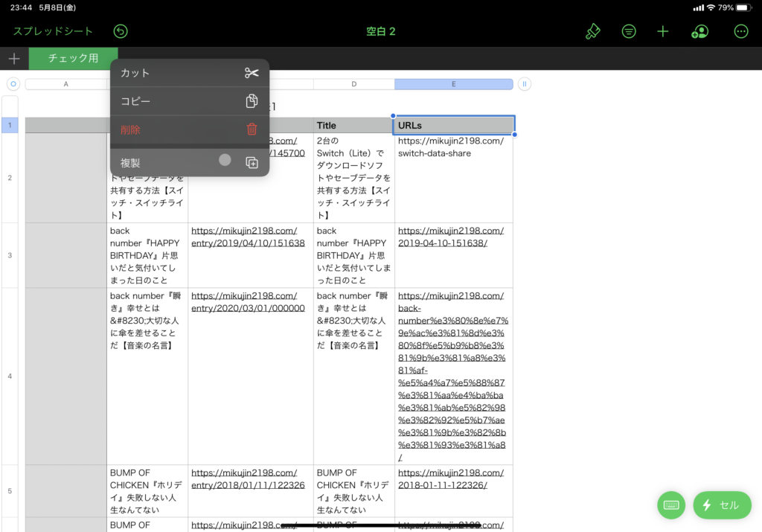
Task: Open the more options ellipsis icon
Action: click(740, 31)
